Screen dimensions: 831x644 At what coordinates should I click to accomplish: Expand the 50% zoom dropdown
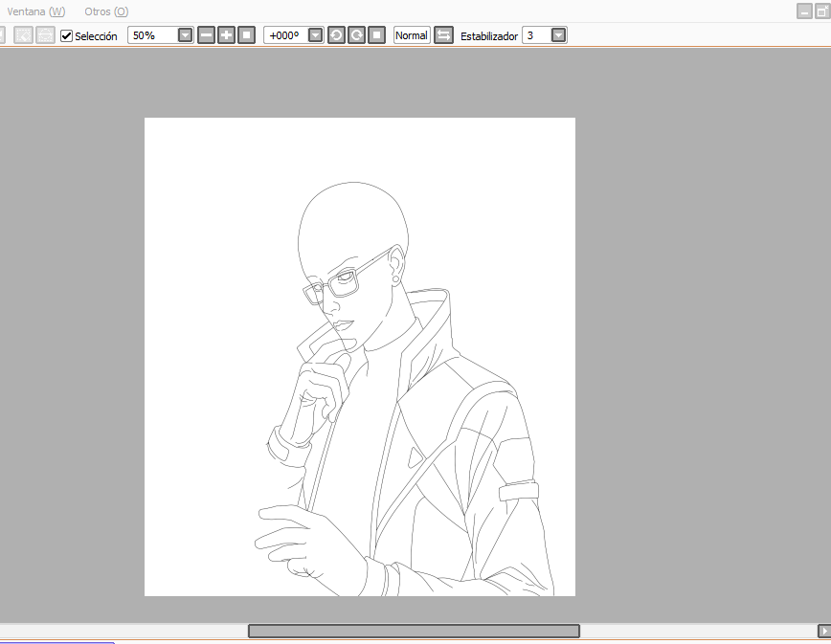[x=185, y=35]
